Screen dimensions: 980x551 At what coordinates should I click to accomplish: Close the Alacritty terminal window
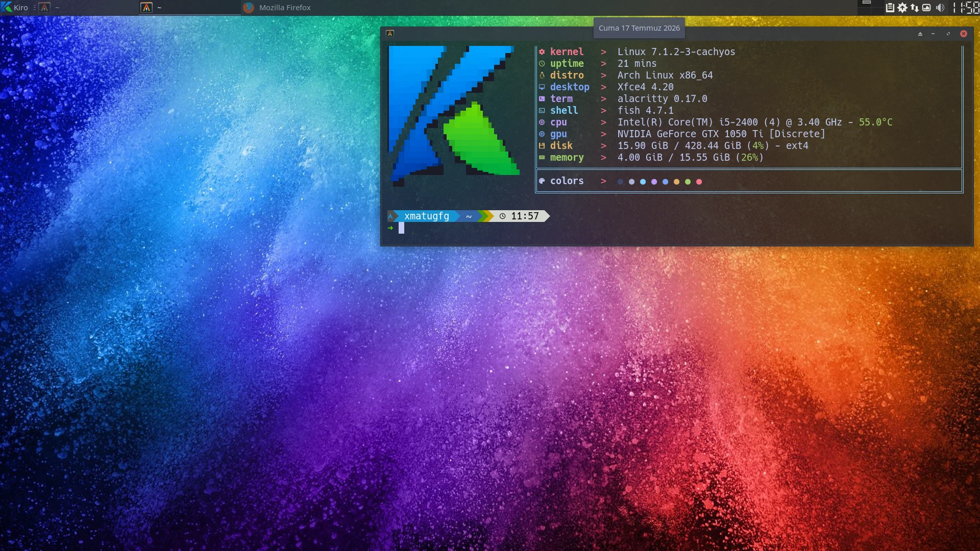tap(964, 34)
